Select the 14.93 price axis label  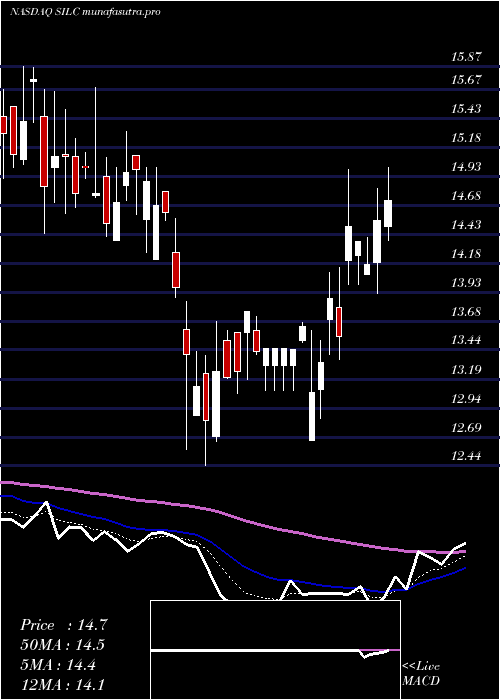[x=467, y=167]
